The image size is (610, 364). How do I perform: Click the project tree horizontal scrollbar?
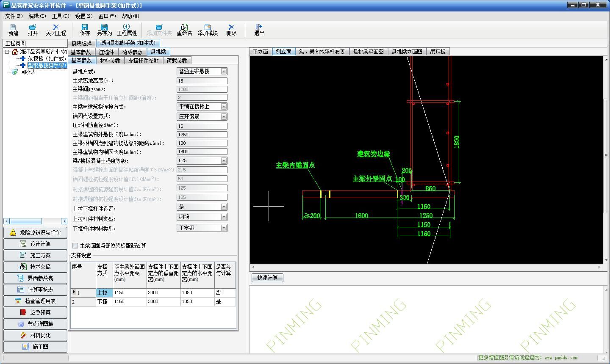tap(36, 221)
